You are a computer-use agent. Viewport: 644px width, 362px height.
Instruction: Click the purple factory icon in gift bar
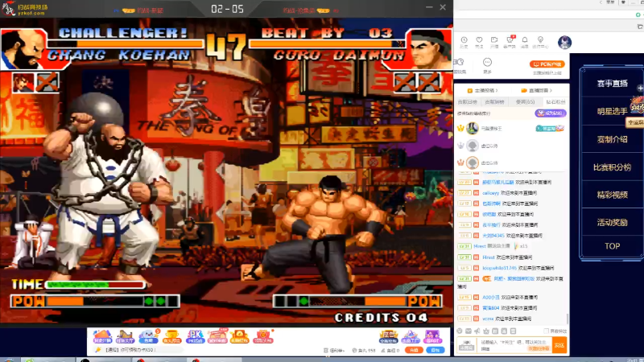411,336
